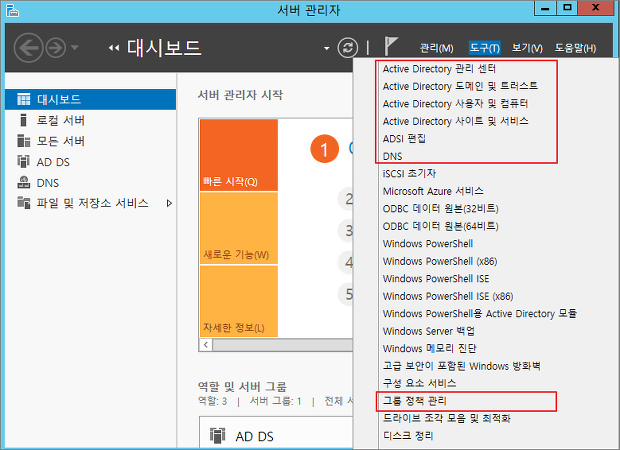620x450 pixels.
Task: Open the 빠른 시작(Q) tile
Action: pos(239,155)
